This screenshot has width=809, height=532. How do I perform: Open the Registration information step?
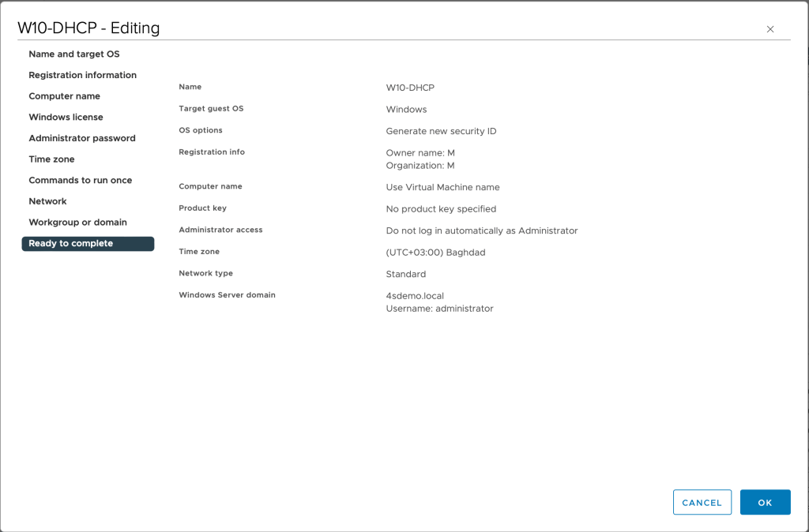click(82, 75)
